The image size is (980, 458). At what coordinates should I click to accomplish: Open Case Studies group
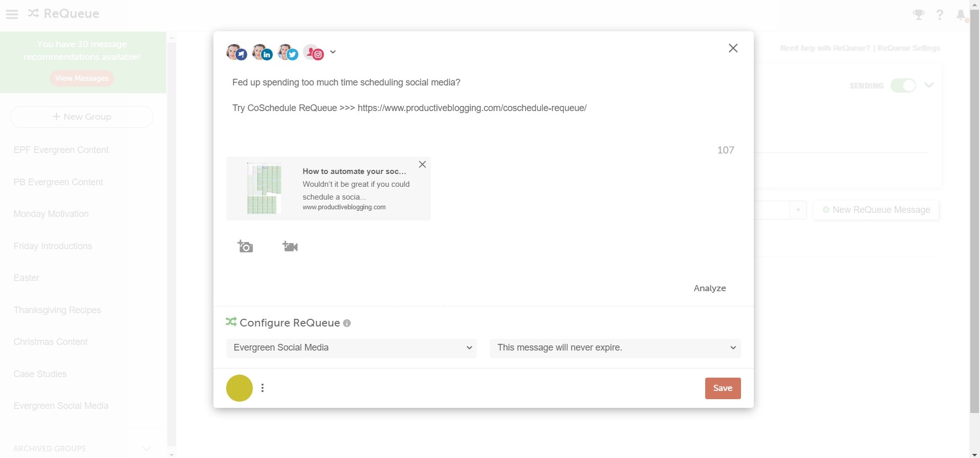coord(40,374)
